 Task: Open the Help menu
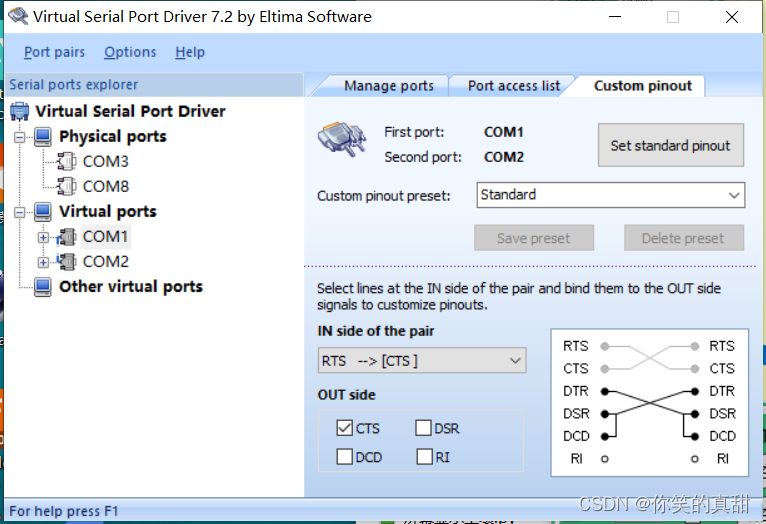click(190, 52)
